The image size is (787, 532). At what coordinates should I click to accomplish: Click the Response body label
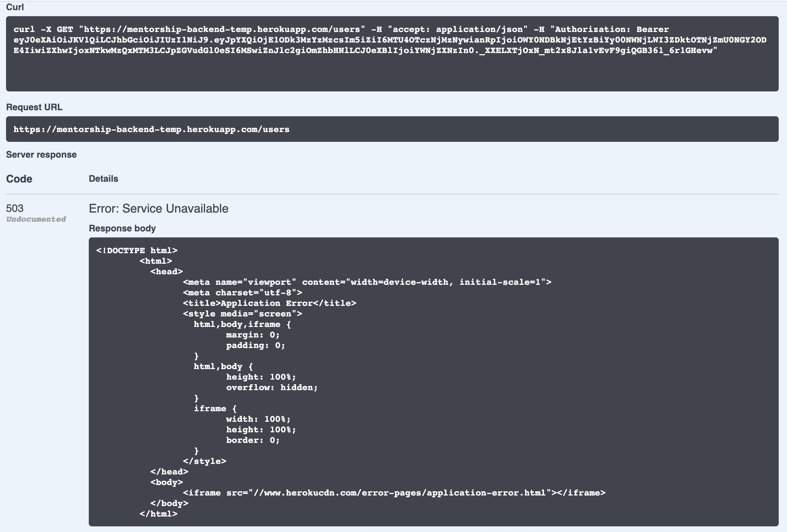pos(122,228)
